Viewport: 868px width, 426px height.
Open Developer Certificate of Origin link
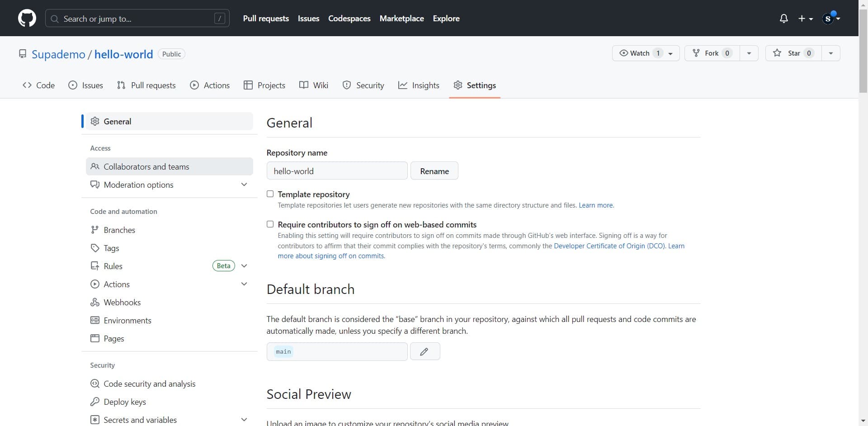609,246
